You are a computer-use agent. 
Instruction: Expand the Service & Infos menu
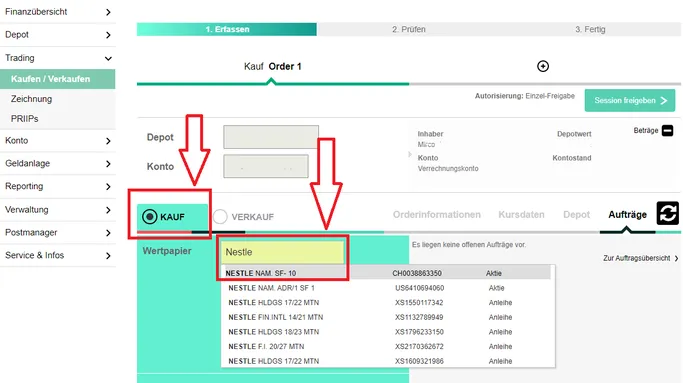(58, 255)
